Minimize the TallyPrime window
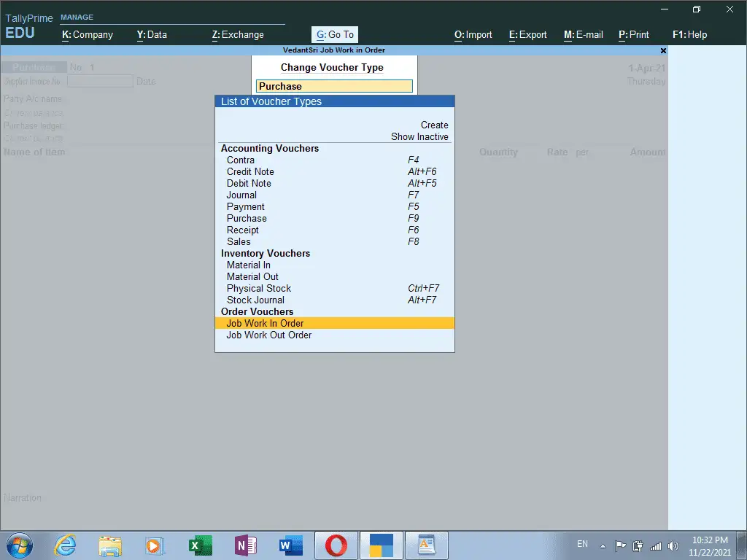The width and height of the screenshot is (747, 560). pos(665,9)
